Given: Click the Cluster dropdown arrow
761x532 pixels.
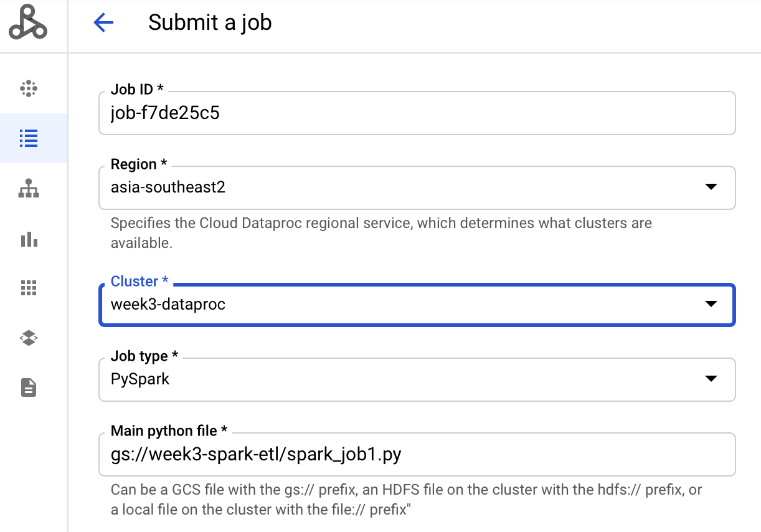Looking at the screenshot, I should tap(710, 305).
